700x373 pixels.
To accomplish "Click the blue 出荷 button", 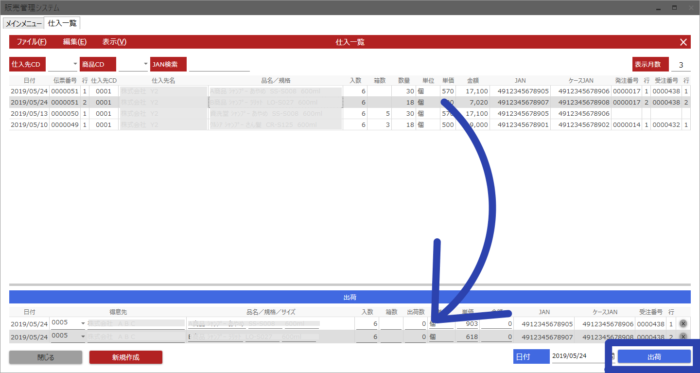I will pos(654,357).
